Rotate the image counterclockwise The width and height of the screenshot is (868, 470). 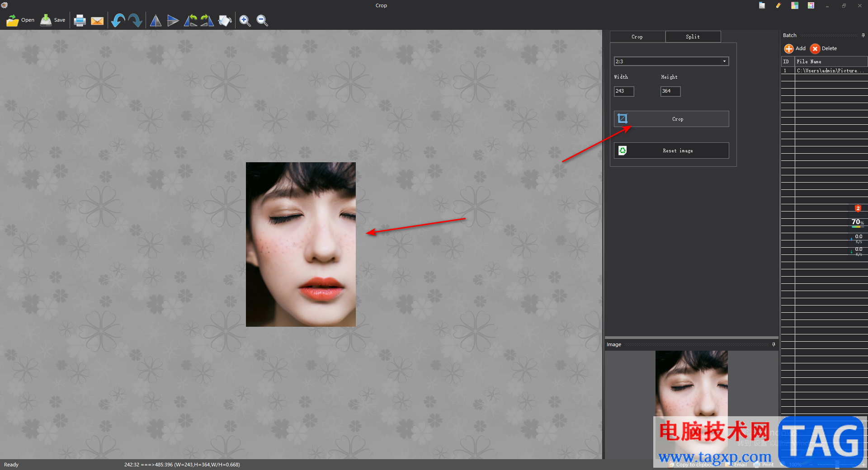pyautogui.click(x=190, y=20)
